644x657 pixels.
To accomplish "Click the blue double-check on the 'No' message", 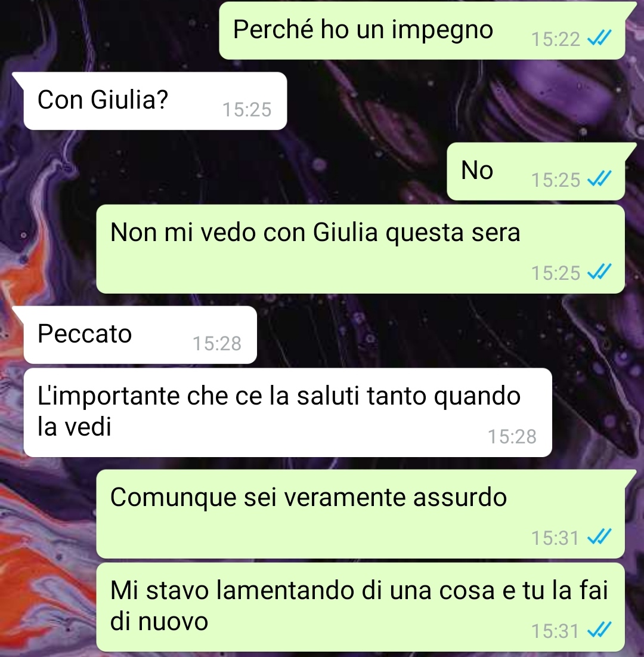I will (x=599, y=180).
